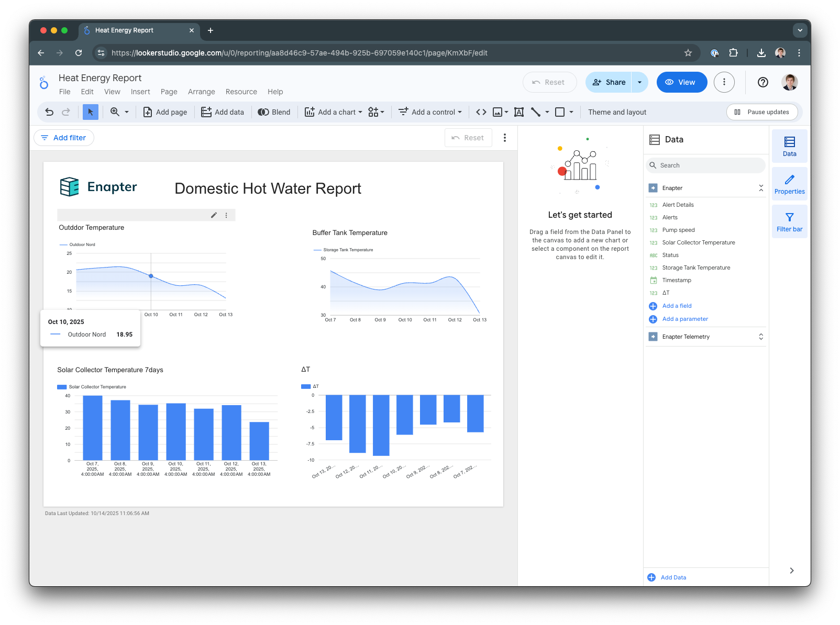The image size is (840, 625).
Task: Open the Filter bar panel
Action: pos(789,221)
